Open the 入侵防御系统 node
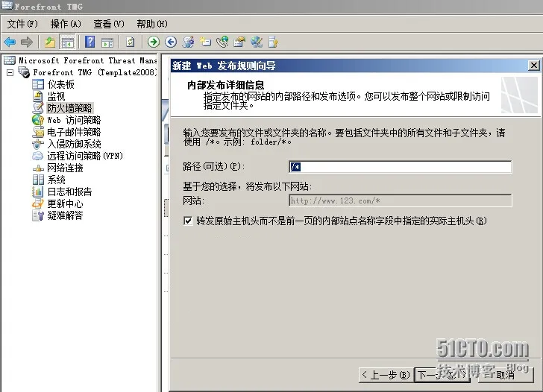The height and width of the screenshot is (392, 543). 74,144
